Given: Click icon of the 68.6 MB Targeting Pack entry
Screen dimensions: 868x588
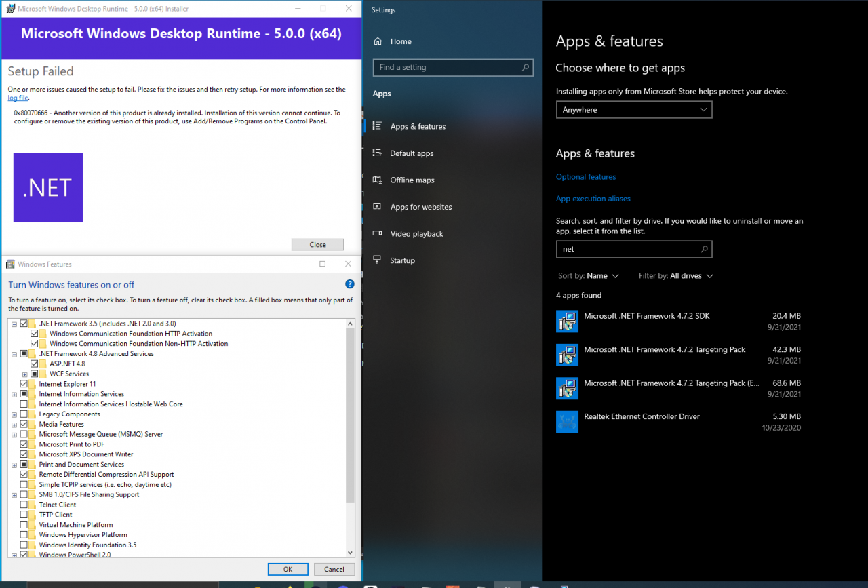Looking at the screenshot, I should (567, 389).
